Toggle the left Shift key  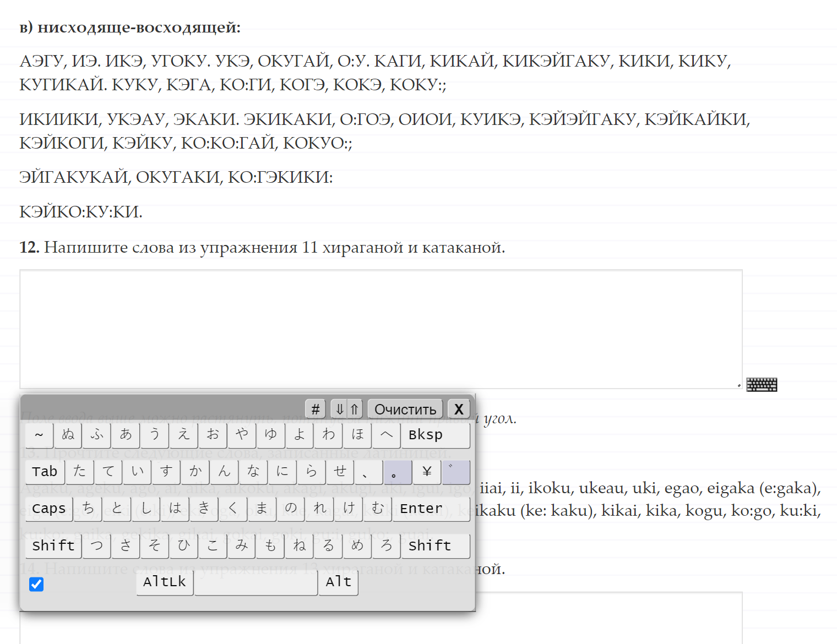(x=53, y=545)
